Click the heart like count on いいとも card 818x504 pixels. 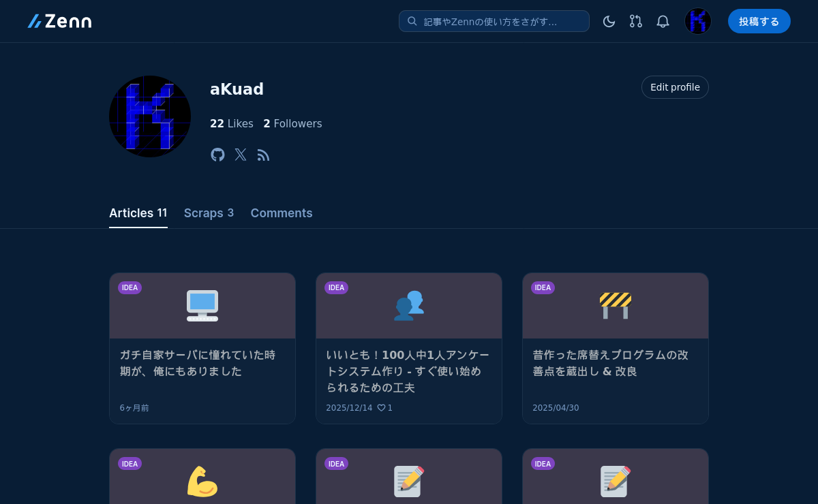(x=385, y=408)
